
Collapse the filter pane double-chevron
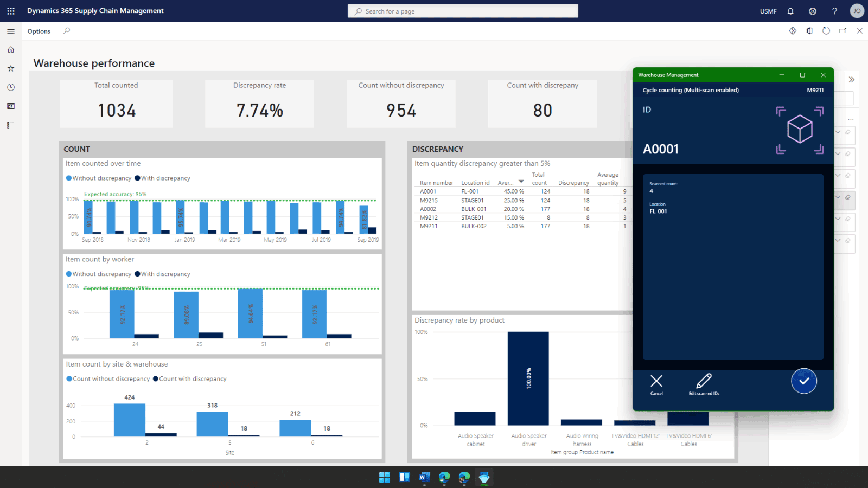852,80
